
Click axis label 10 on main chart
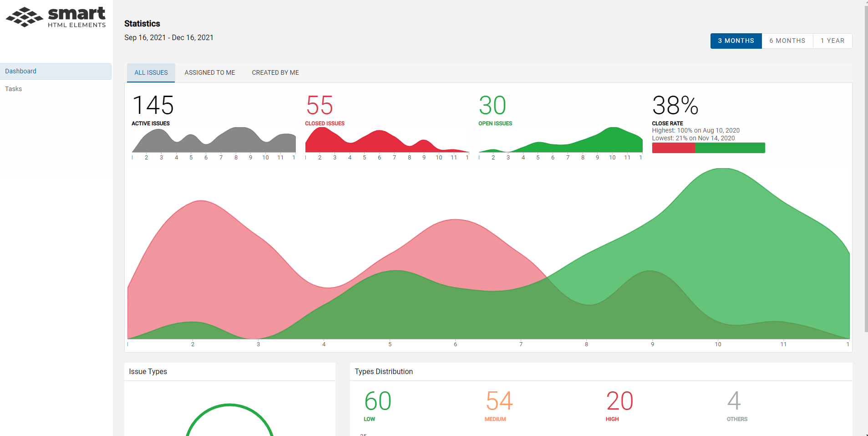point(718,344)
